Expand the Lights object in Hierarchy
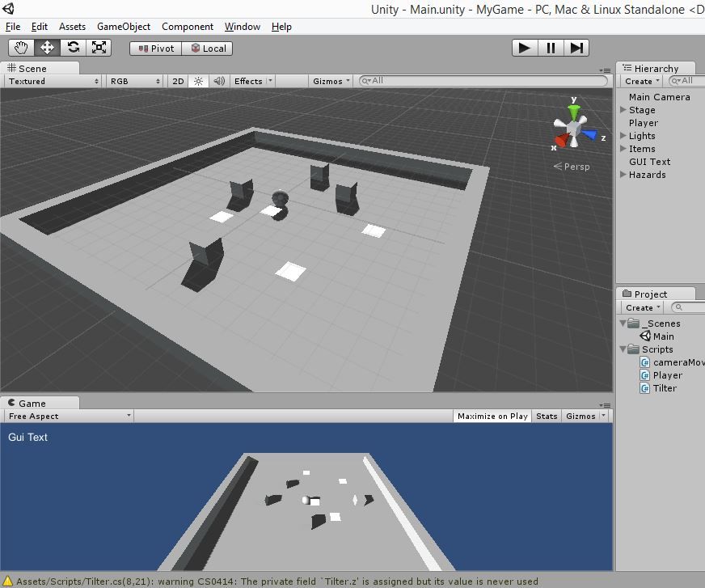This screenshot has width=705, height=588. click(621, 136)
